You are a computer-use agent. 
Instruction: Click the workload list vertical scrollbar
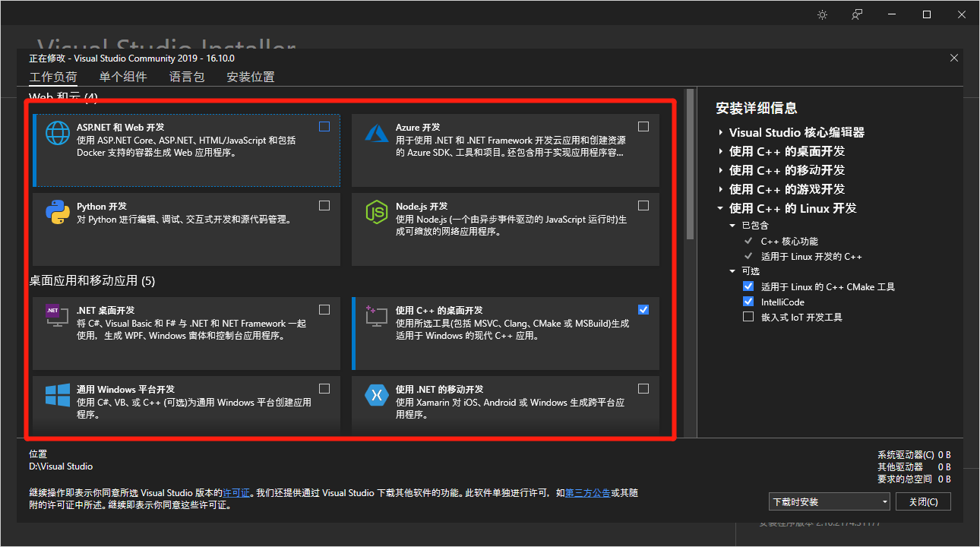point(690,165)
